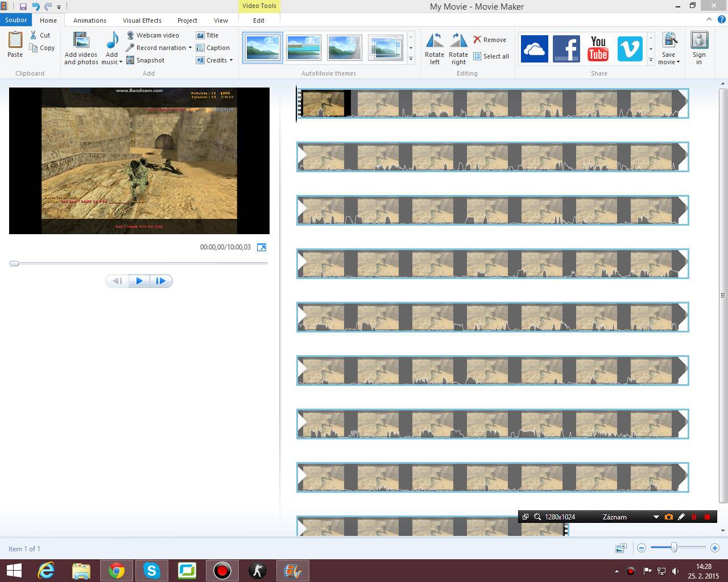
Task: Click the Save movie icon
Action: click(669, 41)
